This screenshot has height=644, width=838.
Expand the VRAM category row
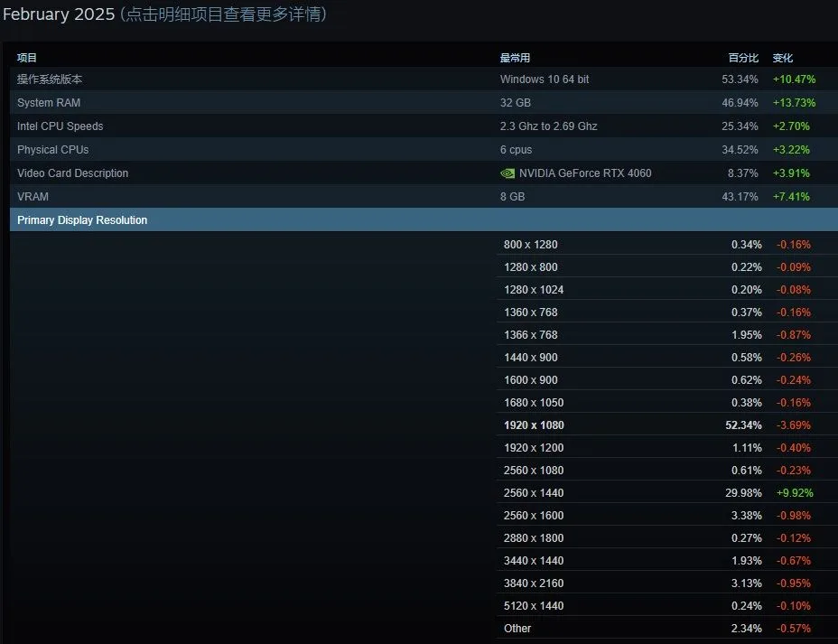(x=33, y=197)
